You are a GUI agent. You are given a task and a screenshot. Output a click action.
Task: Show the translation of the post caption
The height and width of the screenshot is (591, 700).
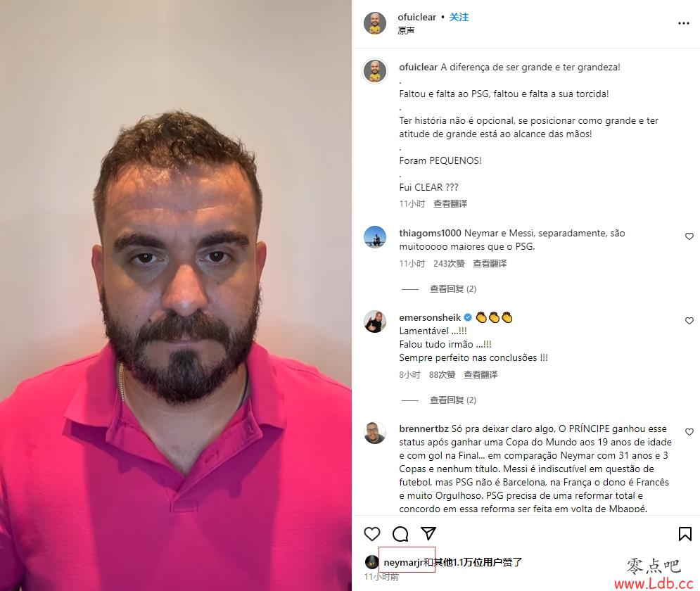[x=450, y=203]
